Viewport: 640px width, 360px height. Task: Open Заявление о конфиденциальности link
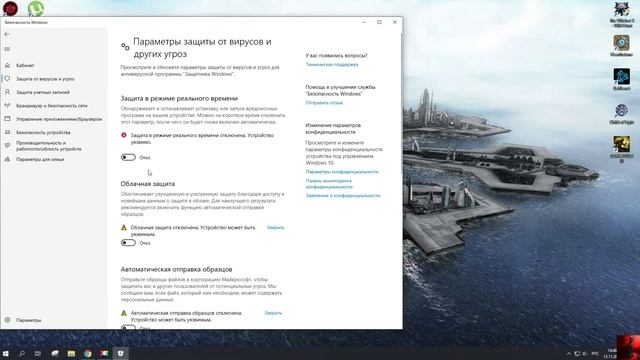click(343, 196)
